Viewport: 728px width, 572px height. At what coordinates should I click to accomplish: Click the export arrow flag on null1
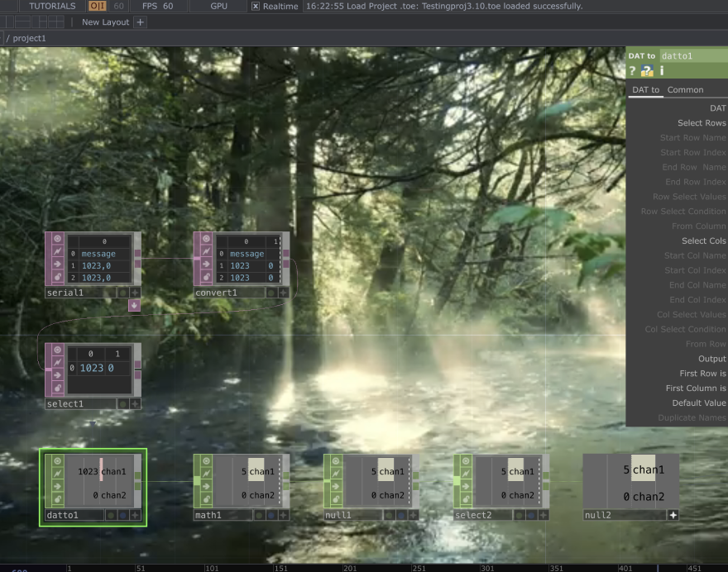pos(336,486)
